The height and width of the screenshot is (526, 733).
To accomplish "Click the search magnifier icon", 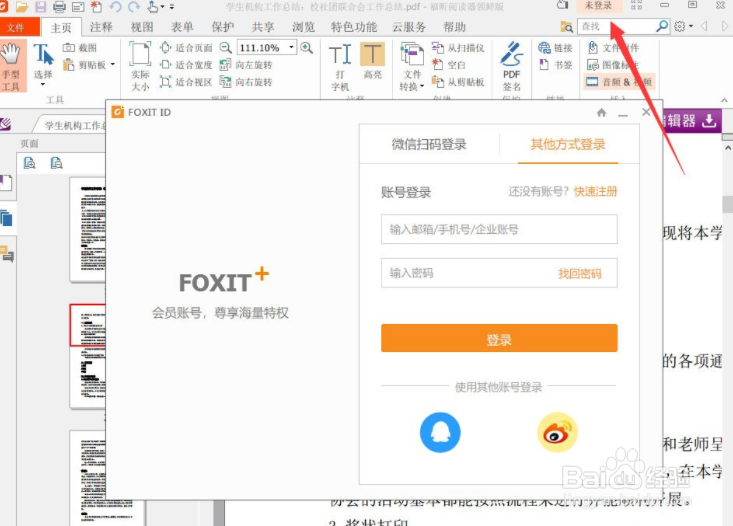I will [x=662, y=26].
